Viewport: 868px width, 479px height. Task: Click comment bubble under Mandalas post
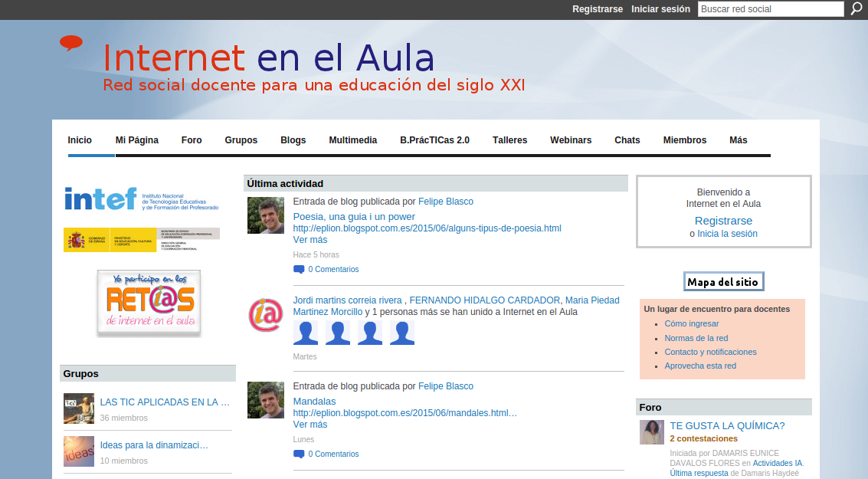pos(299,454)
